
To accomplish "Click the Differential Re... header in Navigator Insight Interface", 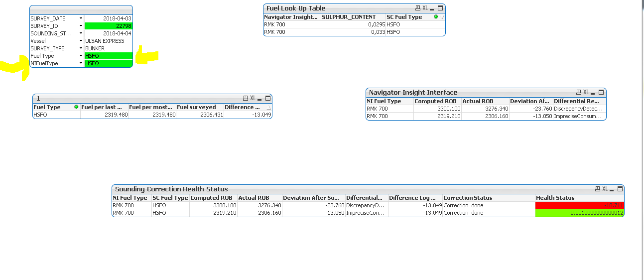I will (x=579, y=101).
